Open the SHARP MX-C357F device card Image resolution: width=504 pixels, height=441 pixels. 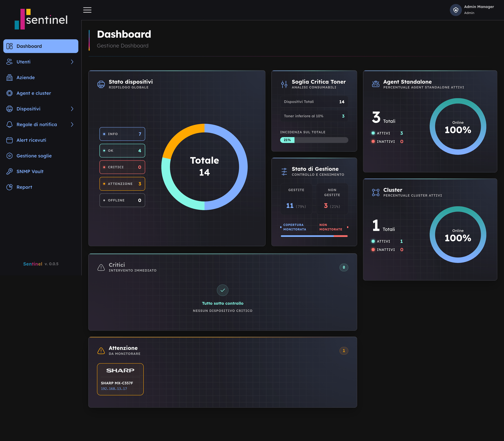[120, 379]
